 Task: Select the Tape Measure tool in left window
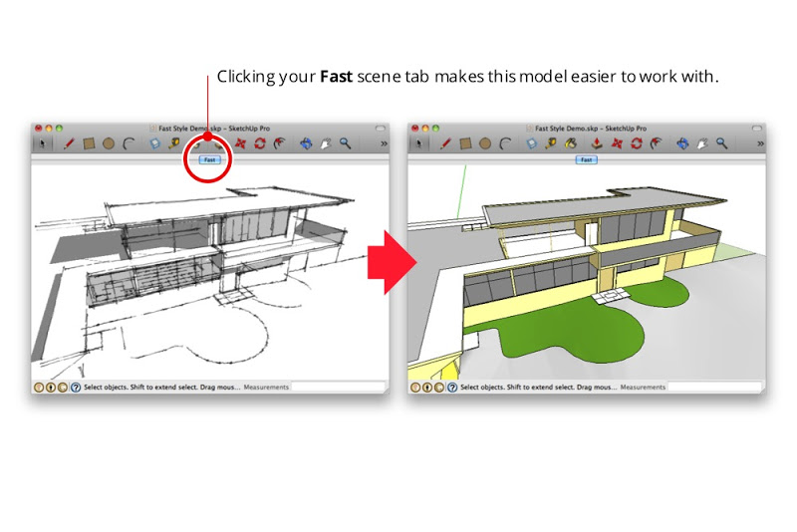[x=173, y=143]
